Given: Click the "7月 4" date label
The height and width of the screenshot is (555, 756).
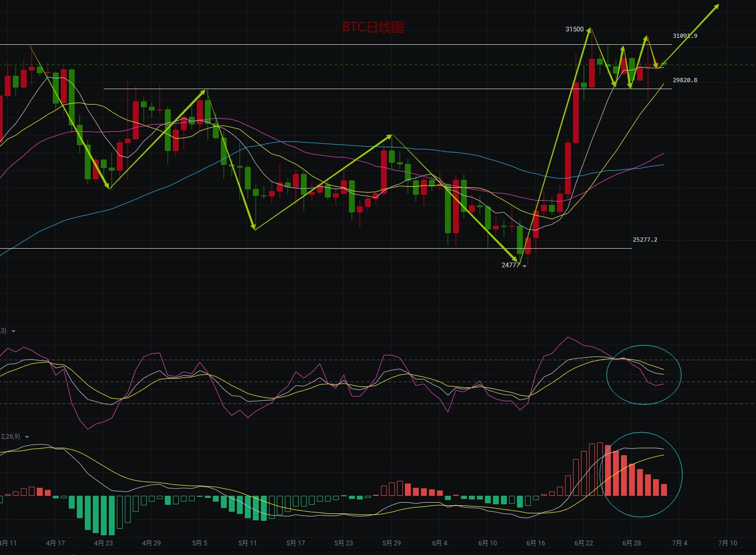Looking at the screenshot, I should (x=680, y=543).
